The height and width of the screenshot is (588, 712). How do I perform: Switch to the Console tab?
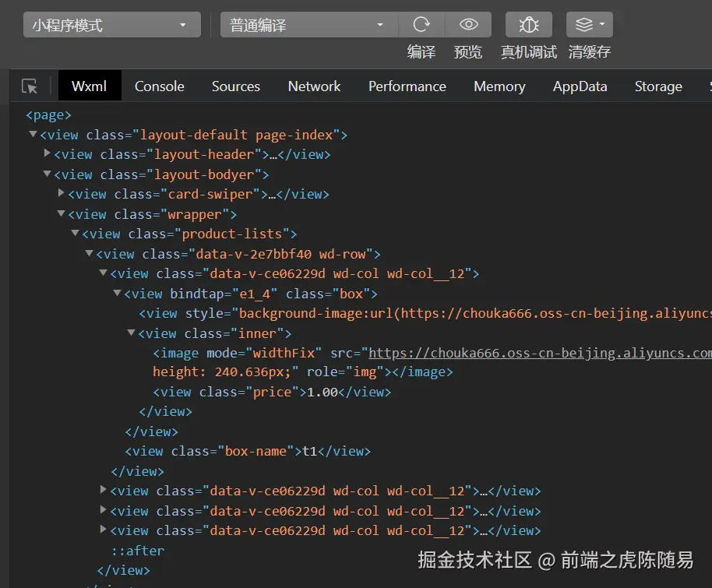click(160, 86)
